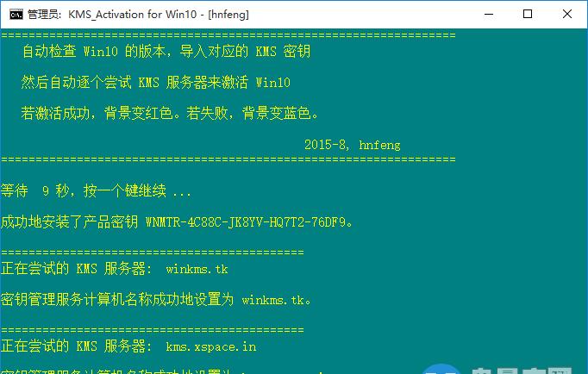Image resolution: width=588 pixels, height=374 pixels.
Task: Click the line 密钥管理服务计算机名称成功地设置为 winkms.tk
Action: click(x=156, y=300)
